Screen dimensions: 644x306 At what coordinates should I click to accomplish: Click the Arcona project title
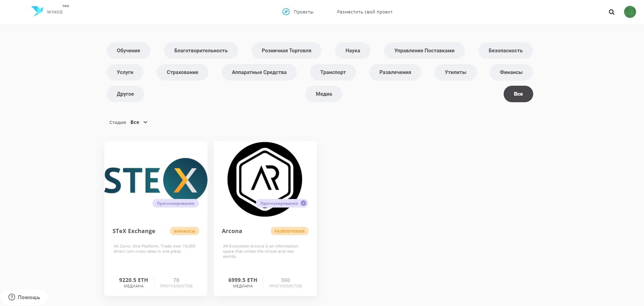click(x=232, y=231)
